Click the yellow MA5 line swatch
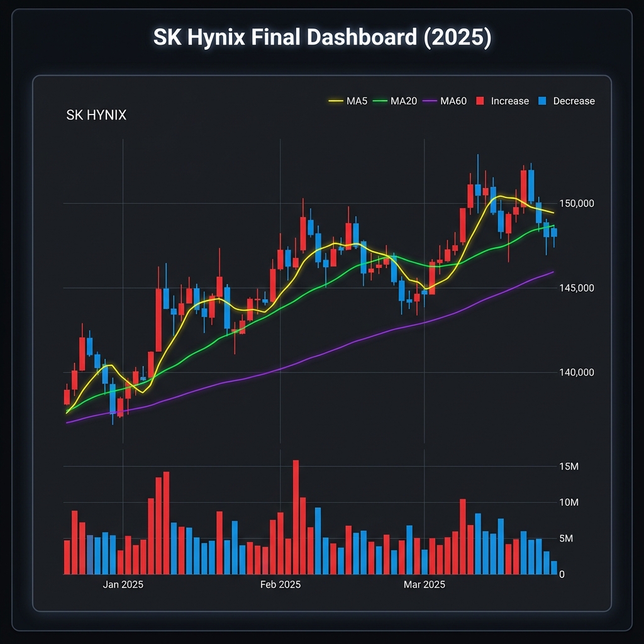 336,101
